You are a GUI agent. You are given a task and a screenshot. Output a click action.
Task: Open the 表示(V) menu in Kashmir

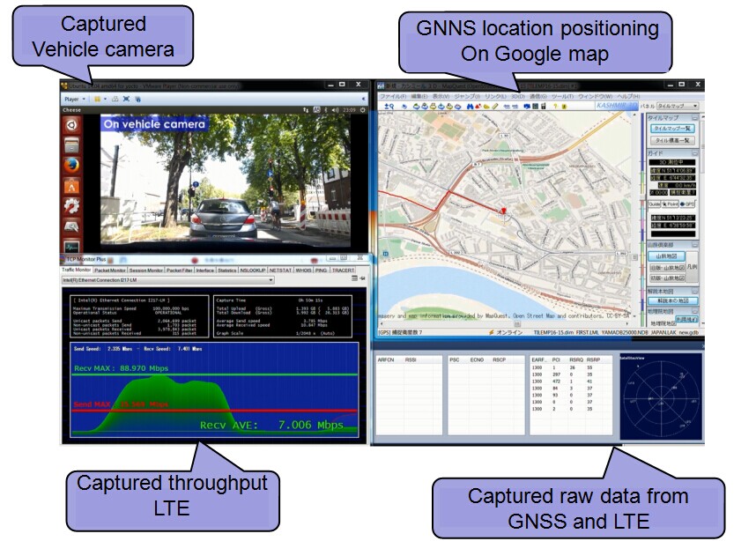[441, 96]
